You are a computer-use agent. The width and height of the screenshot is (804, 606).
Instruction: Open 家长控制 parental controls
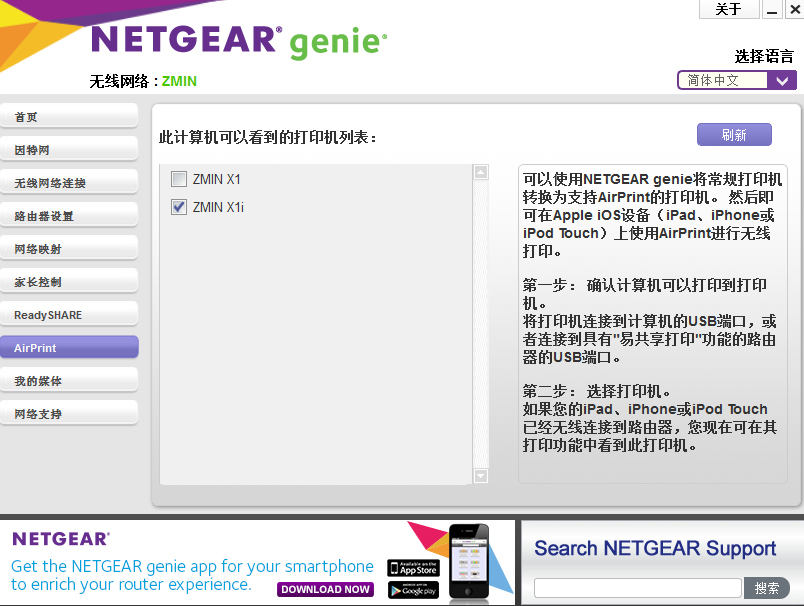click(69, 281)
